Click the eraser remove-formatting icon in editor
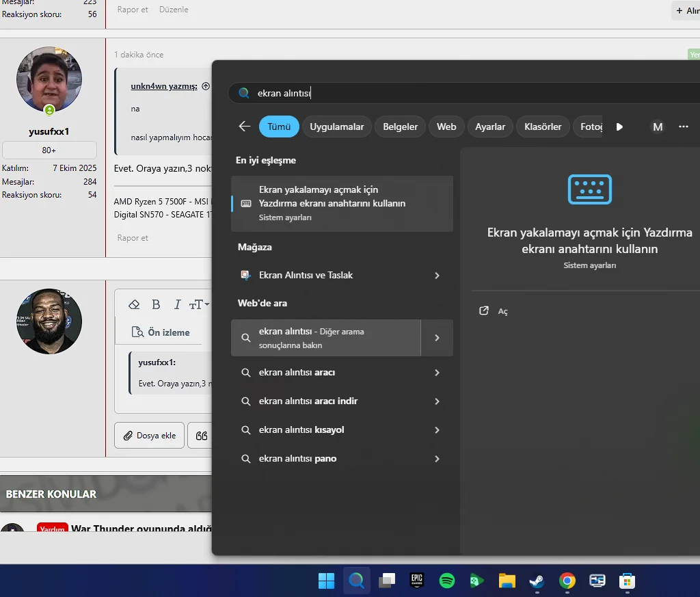 (135, 304)
